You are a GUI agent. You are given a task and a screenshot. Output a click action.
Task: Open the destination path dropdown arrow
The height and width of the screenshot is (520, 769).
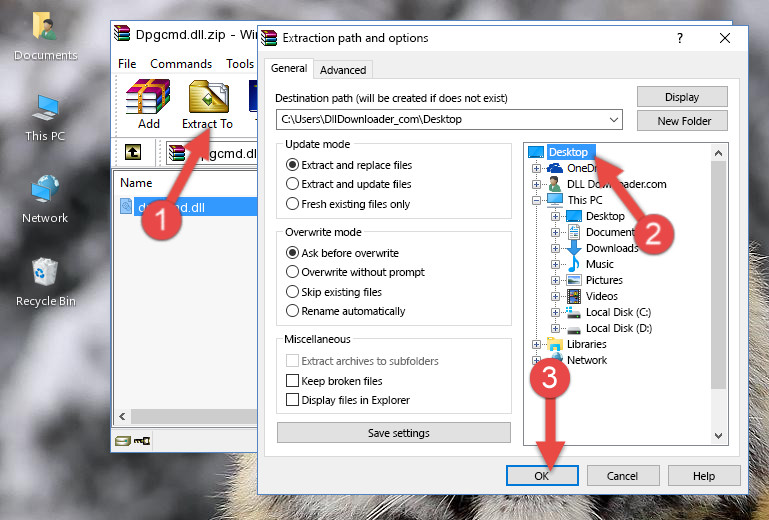pos(614,120)
